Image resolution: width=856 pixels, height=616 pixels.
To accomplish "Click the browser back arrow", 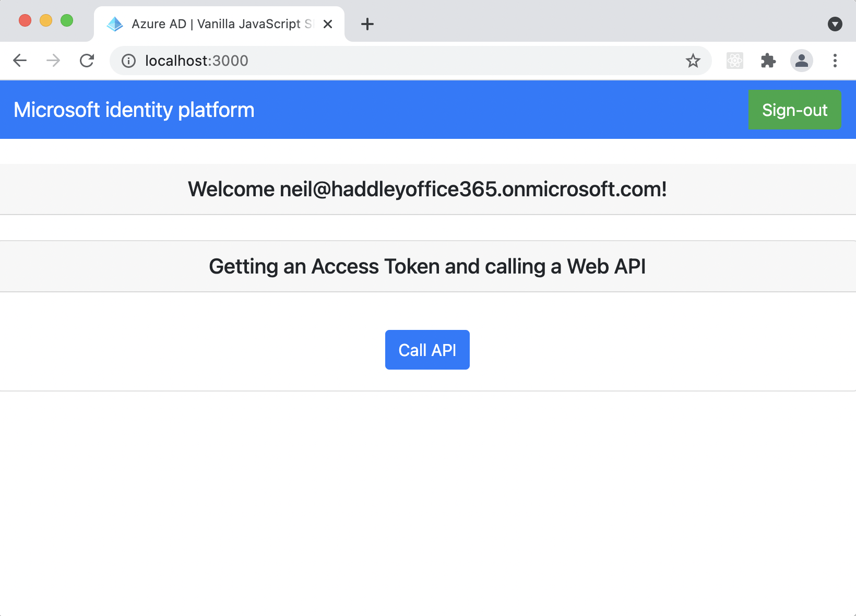I will (20, 61).
